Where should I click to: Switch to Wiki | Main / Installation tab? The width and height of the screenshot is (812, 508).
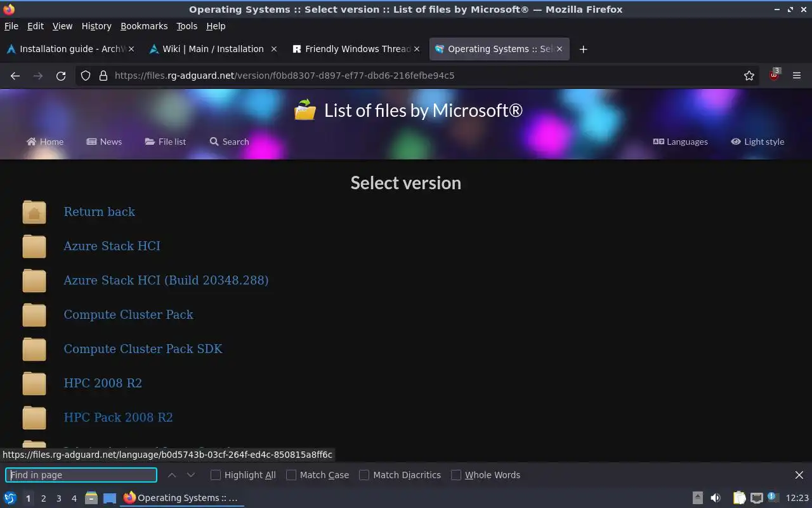(213, 49)
